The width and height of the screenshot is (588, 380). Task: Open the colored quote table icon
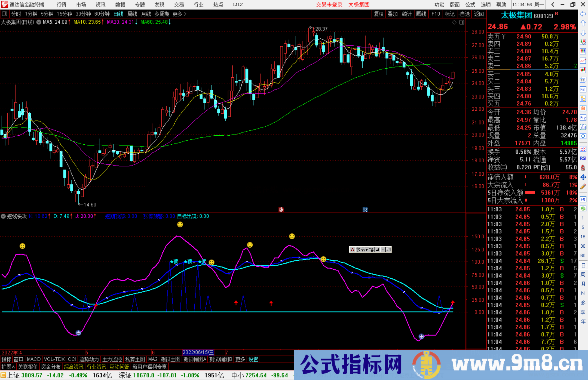click(x=583, y=51)
